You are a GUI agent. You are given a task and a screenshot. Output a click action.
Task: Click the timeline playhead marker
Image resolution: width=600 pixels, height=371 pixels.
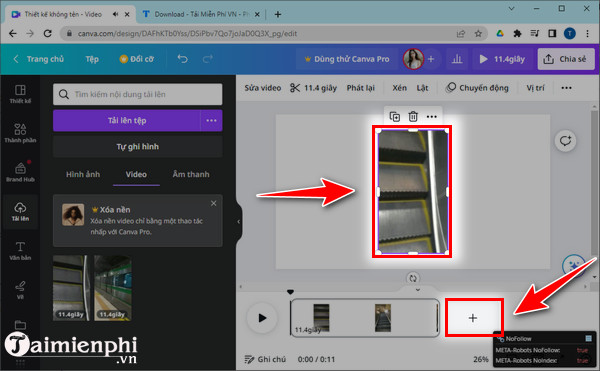(x=290, y=292)
